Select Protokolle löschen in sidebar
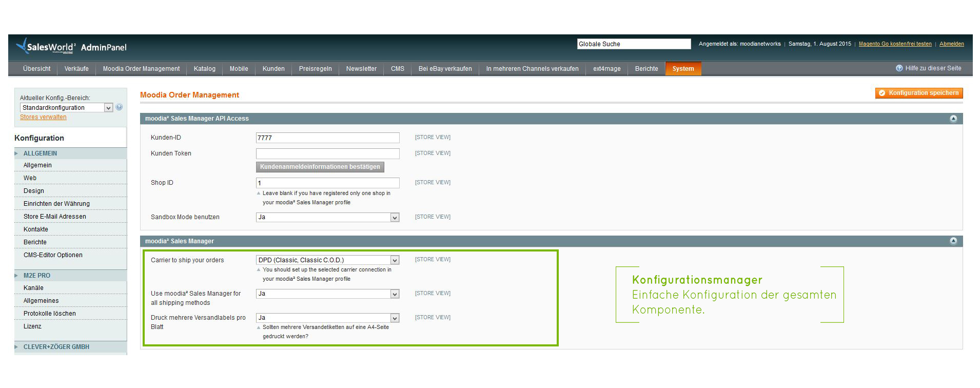 [x=70, y=314]
